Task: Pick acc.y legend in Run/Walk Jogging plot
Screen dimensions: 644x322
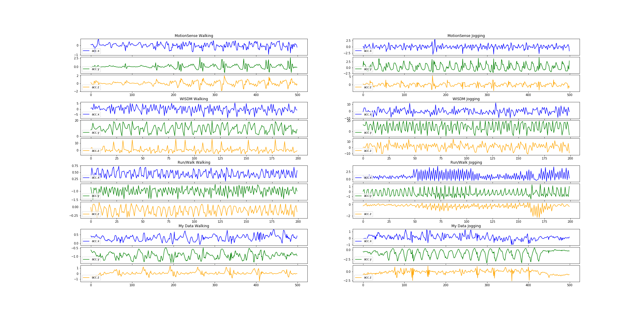Action: coord(363,196)
